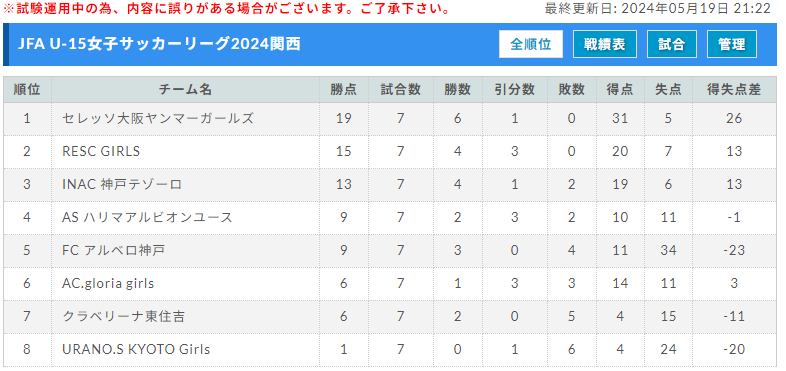Click the 得点 column header
This screenshot has width=786, height=371.
coord(620,90)
